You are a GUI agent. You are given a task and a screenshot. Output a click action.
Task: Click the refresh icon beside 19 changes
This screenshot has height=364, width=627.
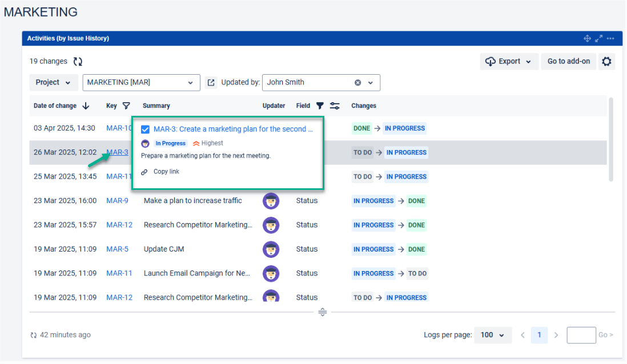pos(78,62)
